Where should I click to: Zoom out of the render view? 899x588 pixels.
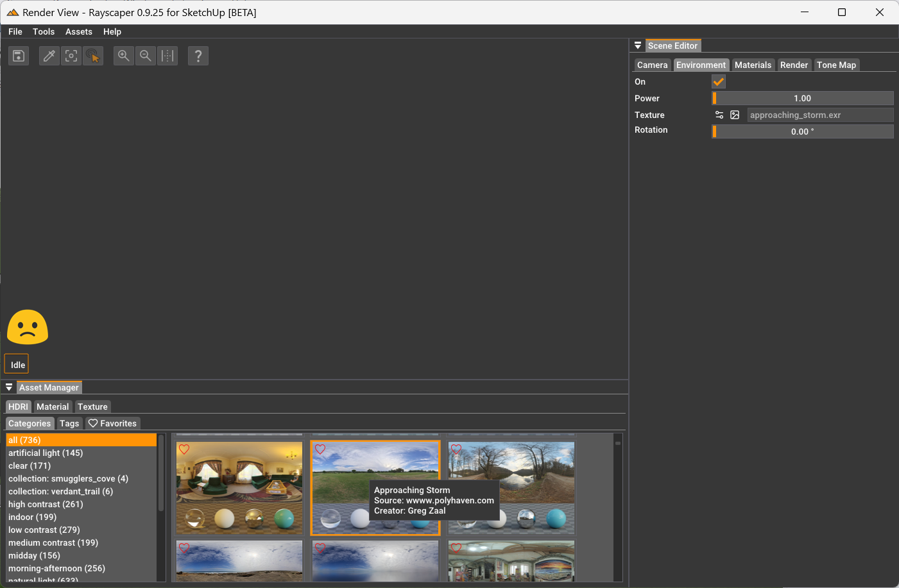[x=146, y=56]
